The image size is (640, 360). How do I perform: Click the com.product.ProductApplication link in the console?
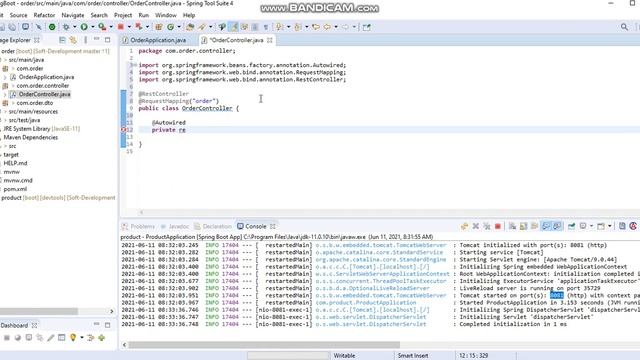[366, 302]
